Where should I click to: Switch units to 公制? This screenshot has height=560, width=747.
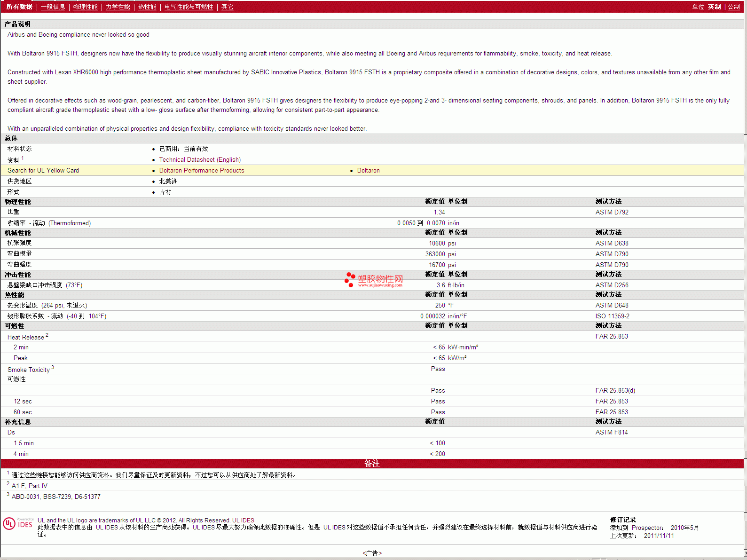[x=733, y=7]
